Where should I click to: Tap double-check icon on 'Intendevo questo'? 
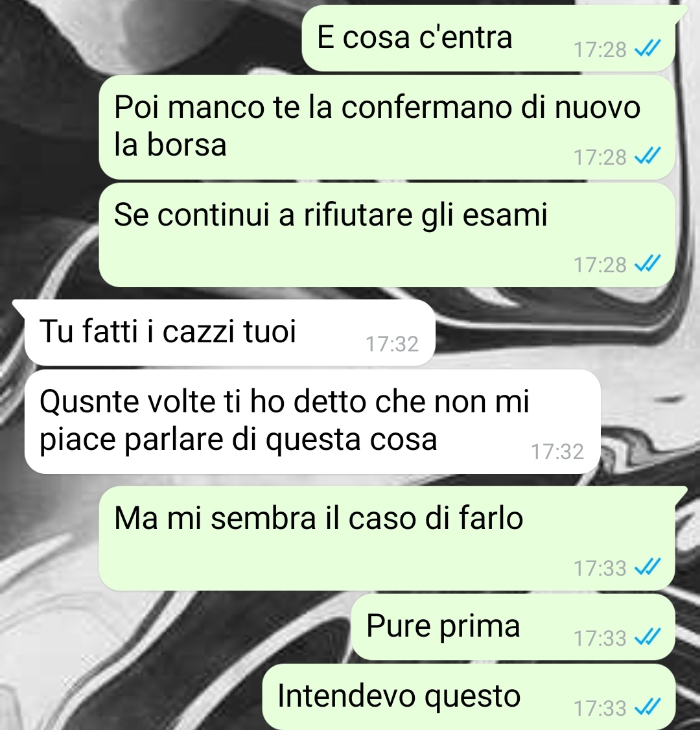tap(648, 708)
